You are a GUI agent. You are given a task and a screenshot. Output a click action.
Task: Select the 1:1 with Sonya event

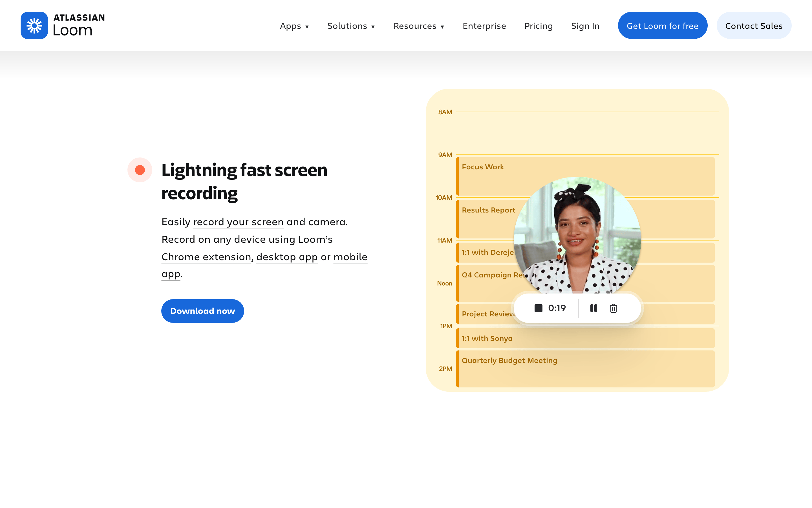[x=585, y=338]
